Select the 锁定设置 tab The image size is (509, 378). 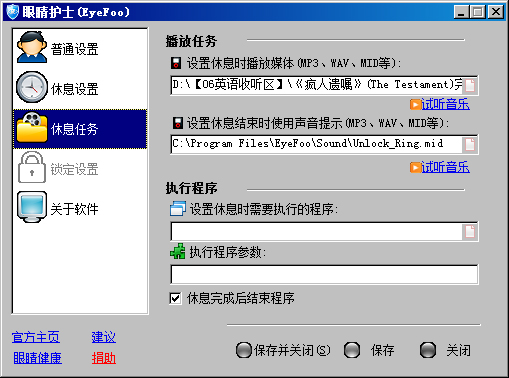80,169
